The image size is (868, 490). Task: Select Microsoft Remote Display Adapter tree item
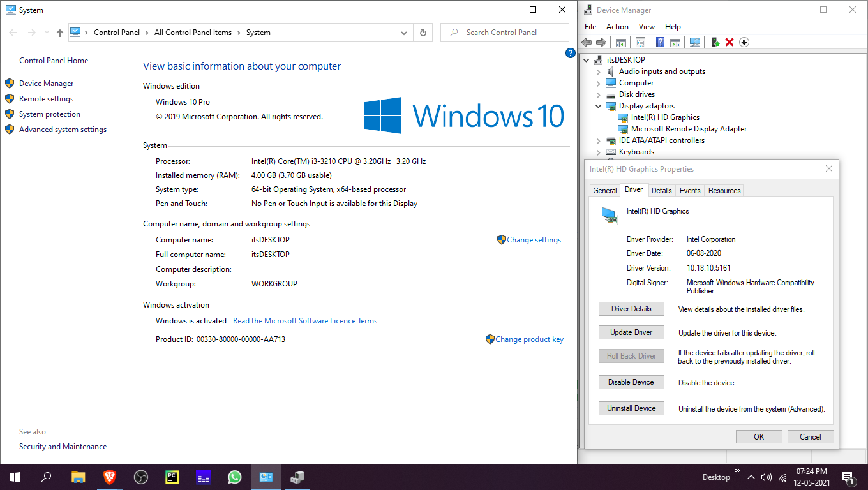point(689,129)
